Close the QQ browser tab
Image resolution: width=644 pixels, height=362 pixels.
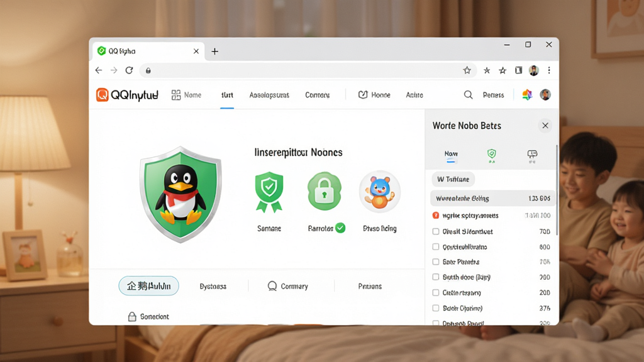196,52
